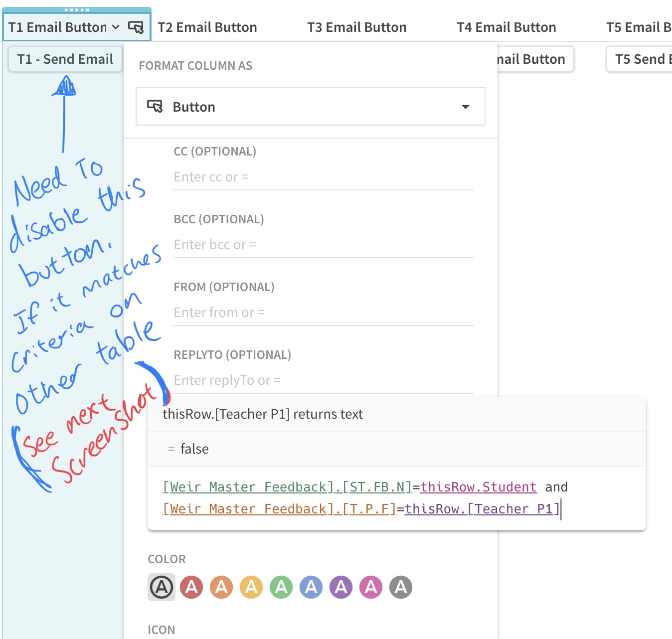Image resolution: width=672 pixels, height=639 pixels.
Task: Click the 'and' operator in the formula
Action: 556,487
